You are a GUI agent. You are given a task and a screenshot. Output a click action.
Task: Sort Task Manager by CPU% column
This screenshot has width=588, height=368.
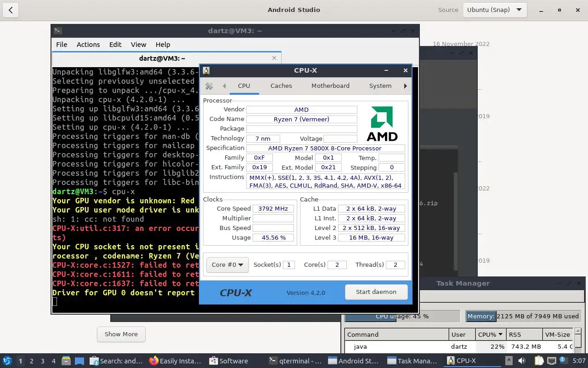[x=491, y=334]
